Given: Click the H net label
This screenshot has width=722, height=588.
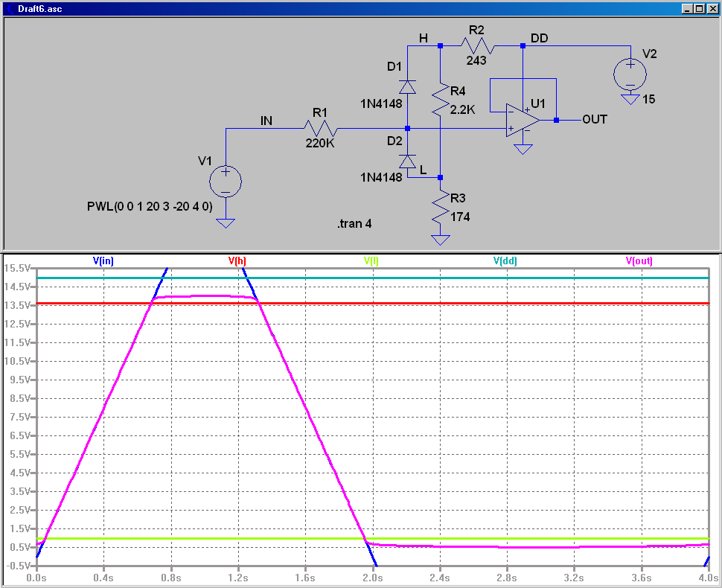Looking at the screenshot, I should coord(424,38).
